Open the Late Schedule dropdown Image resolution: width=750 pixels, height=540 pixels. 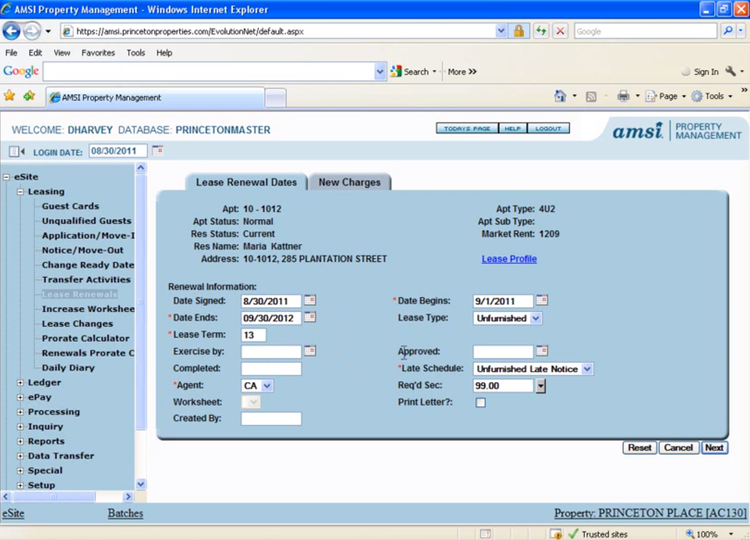(587, 369)
